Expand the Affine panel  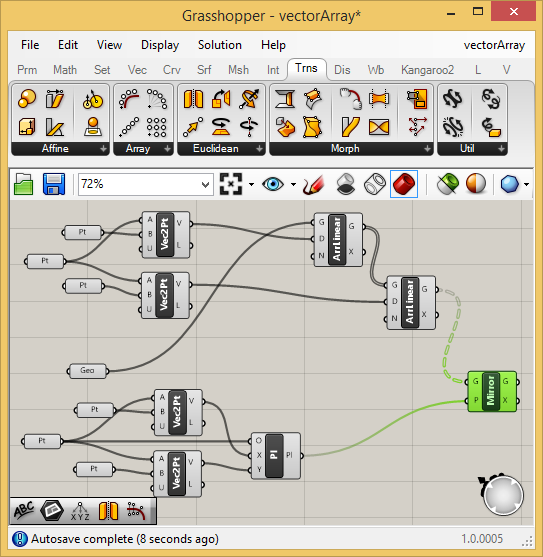pos(103,148)
